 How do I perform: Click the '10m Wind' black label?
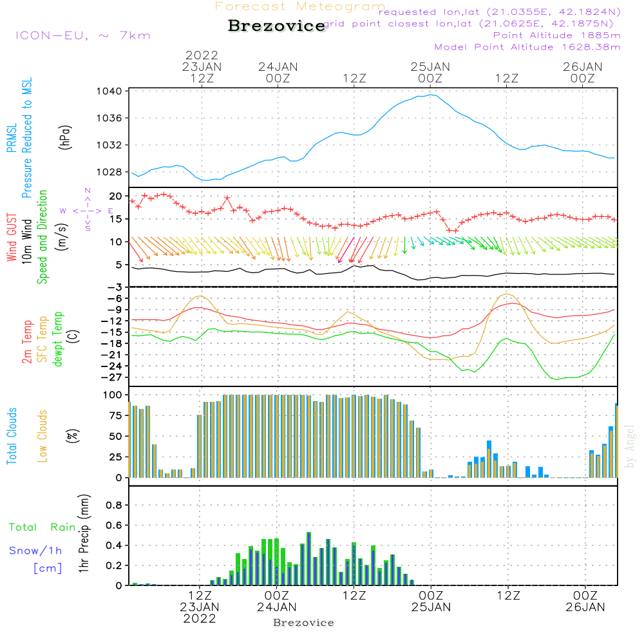point(26,241)
